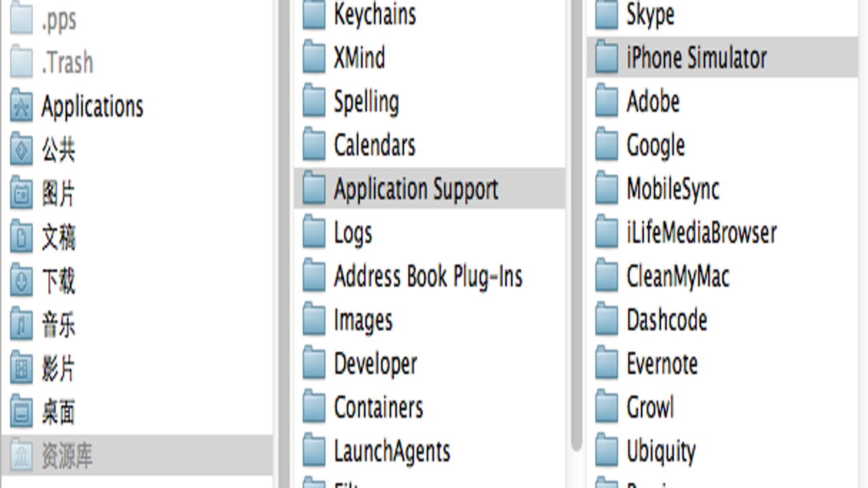Select Application Support row text
Screen dimensions: 868x488
tap(416, 189)
